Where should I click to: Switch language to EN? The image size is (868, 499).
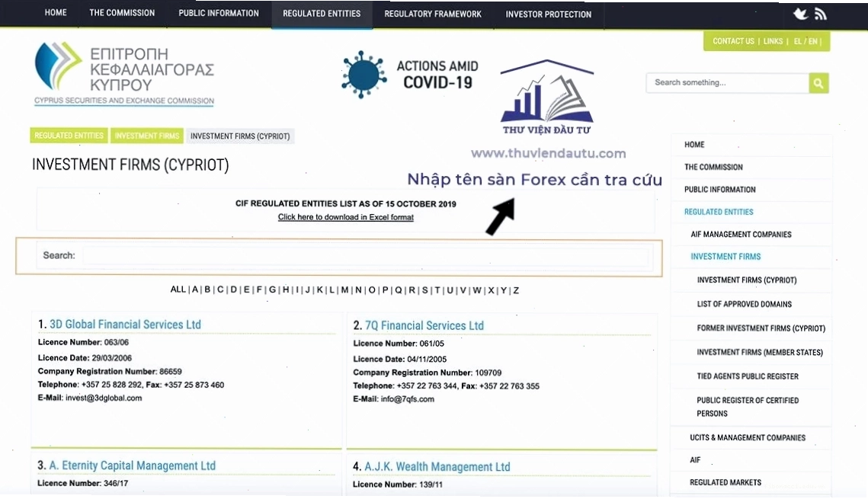point(812,41)
